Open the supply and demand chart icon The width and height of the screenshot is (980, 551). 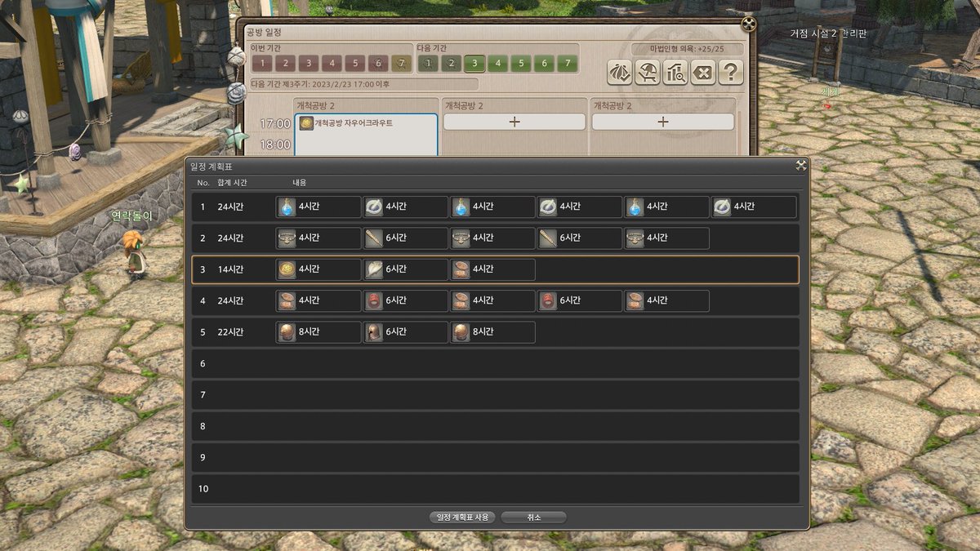pos(675,73)
